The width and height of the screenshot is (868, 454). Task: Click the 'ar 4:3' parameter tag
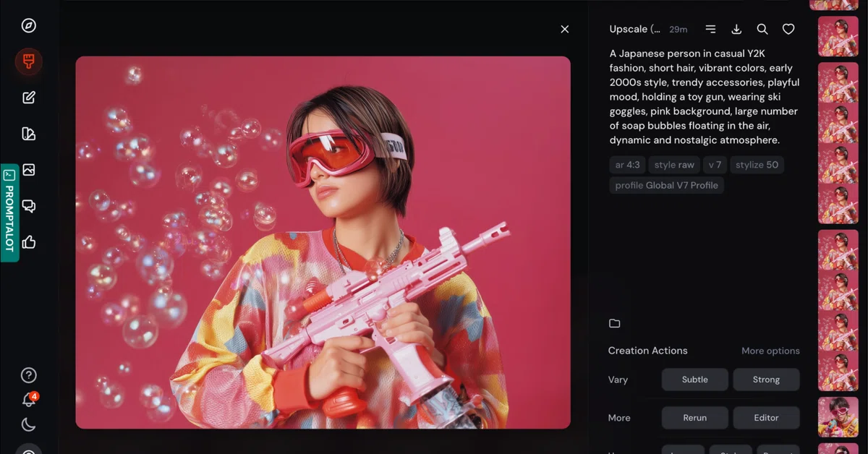[627, 165]
